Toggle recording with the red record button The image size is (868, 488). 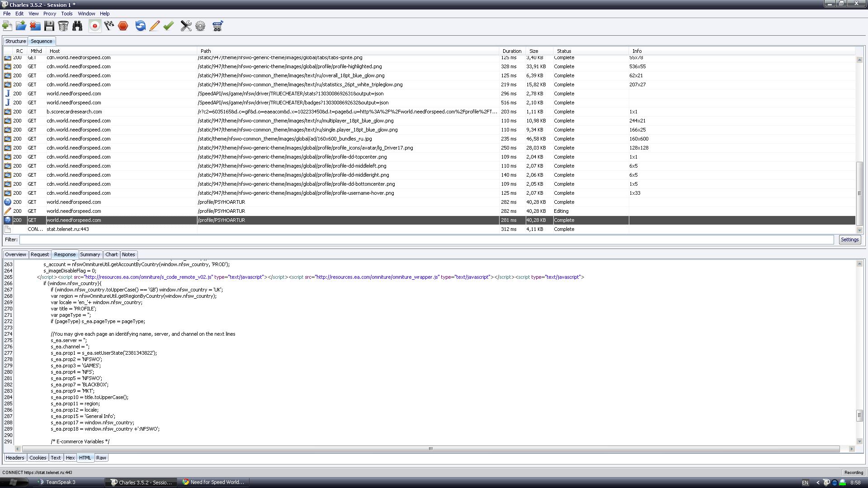pyautogui.click(x=95, y=26)
